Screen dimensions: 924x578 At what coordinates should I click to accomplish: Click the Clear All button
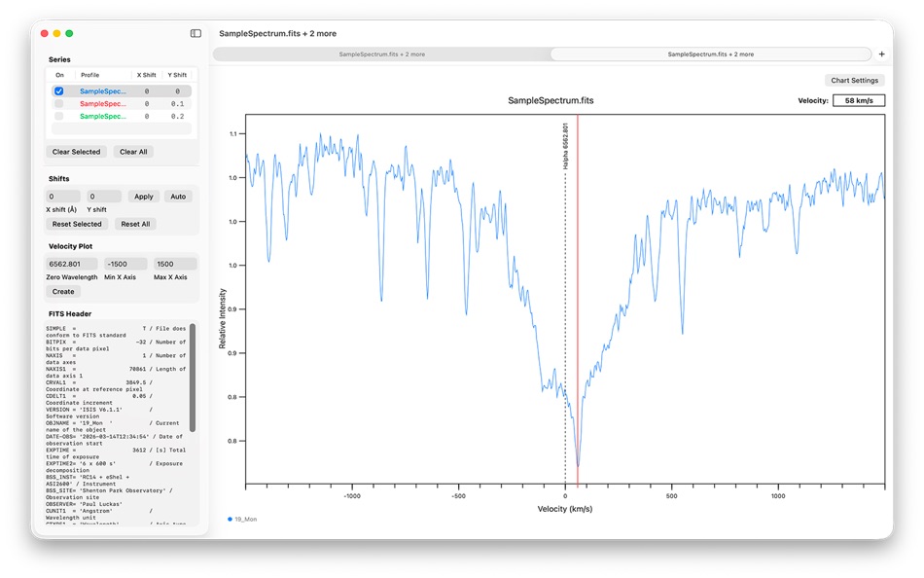pos(133,152)
